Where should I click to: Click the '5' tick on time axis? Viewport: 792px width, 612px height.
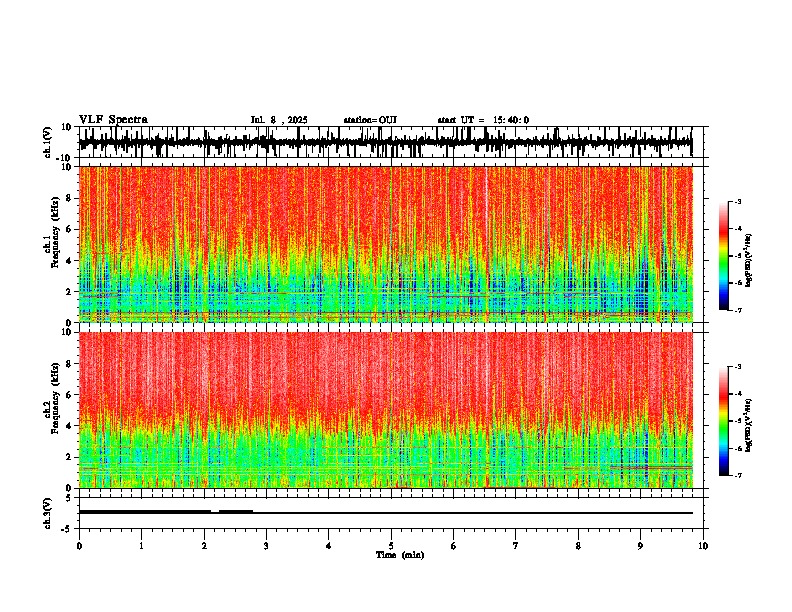[x=391, y=546]
